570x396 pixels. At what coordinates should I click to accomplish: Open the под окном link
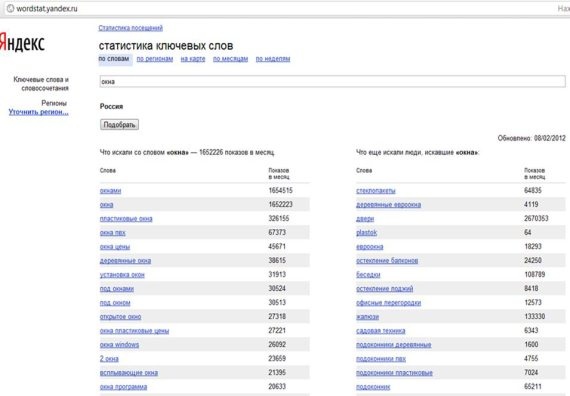pyautogui.click(x=115, y=303)
